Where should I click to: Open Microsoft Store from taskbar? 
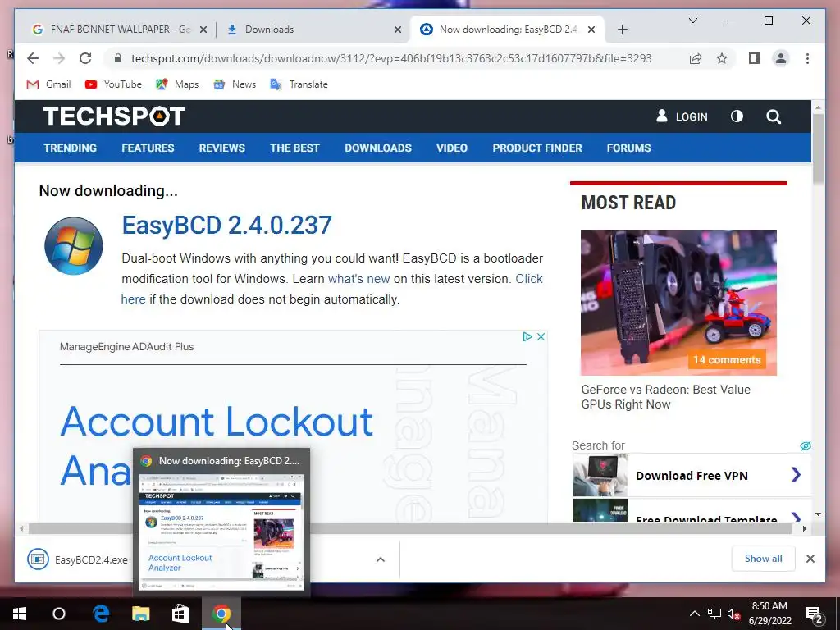[180, 614]
